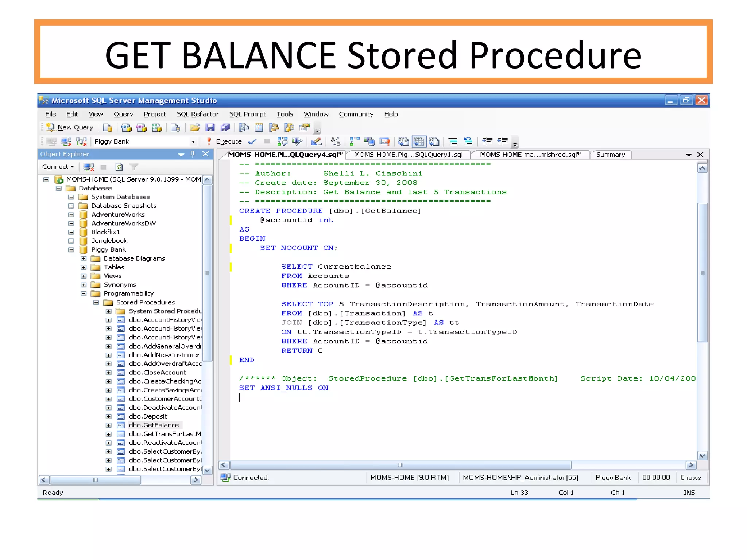
Task: Open the Connect dropdown in Object Explorer
Action: pyautogui.click(x=58, y=167)
